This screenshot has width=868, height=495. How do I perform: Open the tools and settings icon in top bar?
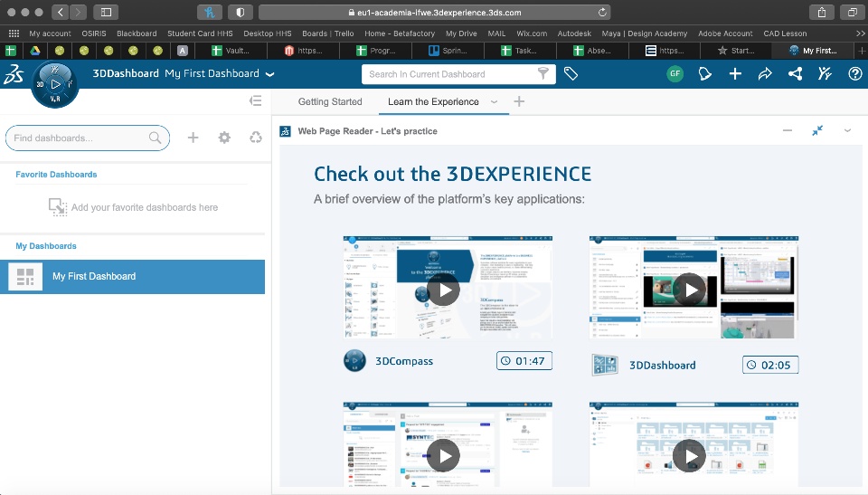point(825,73)
